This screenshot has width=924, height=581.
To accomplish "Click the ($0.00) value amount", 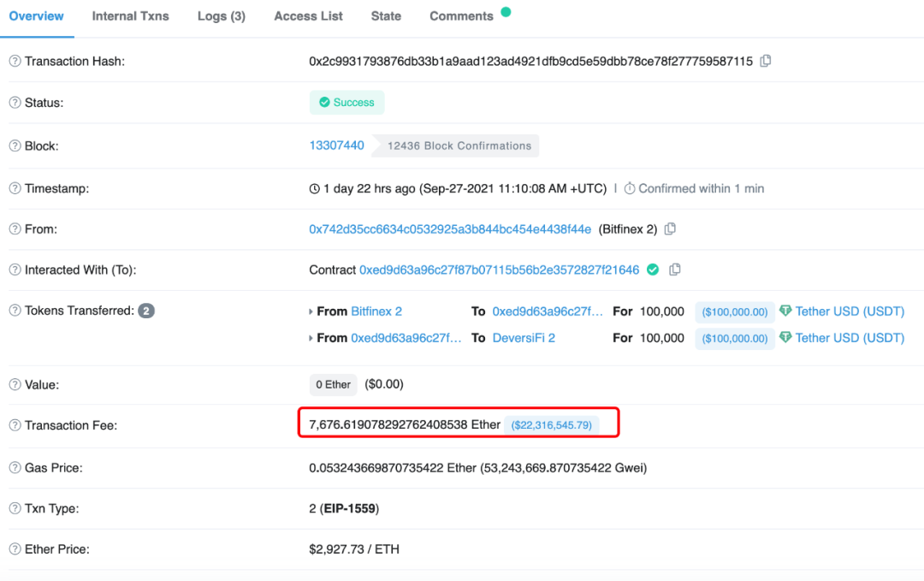I will pyautogui.click(x=384, y=384).
